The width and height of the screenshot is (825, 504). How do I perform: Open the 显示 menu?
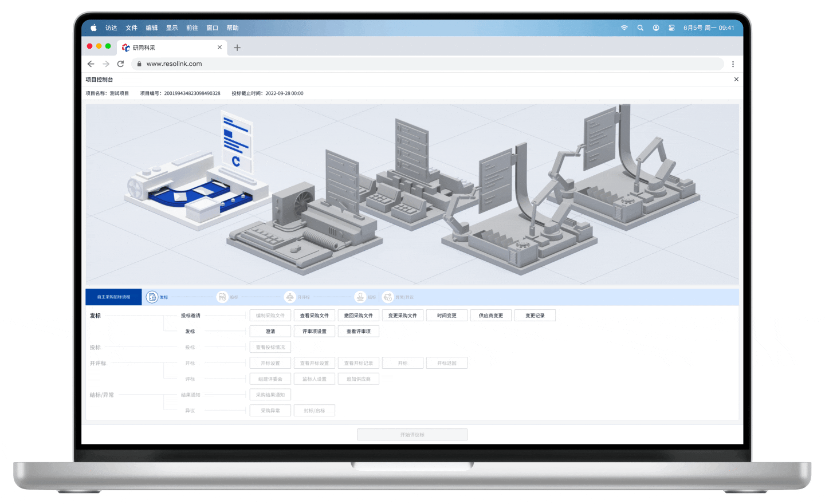[172, 28]
